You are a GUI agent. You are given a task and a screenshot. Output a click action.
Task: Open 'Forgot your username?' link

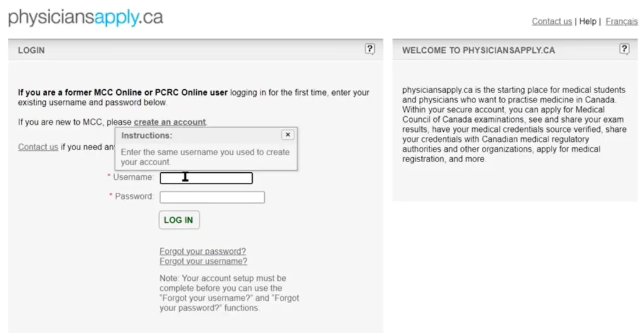click(203, 261)
